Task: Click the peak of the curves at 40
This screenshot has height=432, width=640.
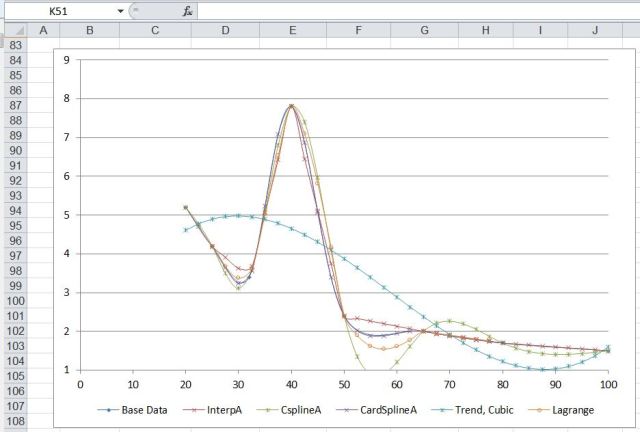Action: [291, 105]
